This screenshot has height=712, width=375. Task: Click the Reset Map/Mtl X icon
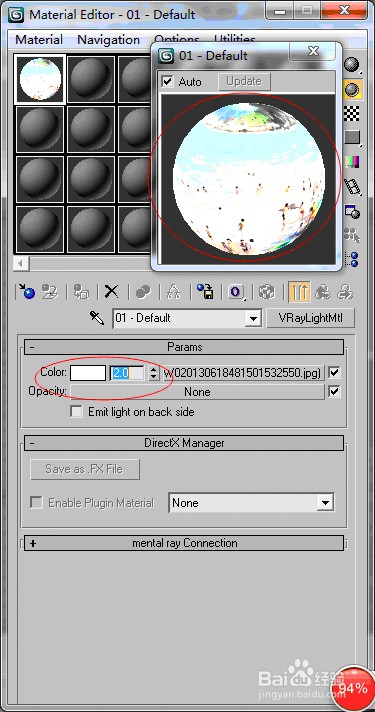point(111,292)
